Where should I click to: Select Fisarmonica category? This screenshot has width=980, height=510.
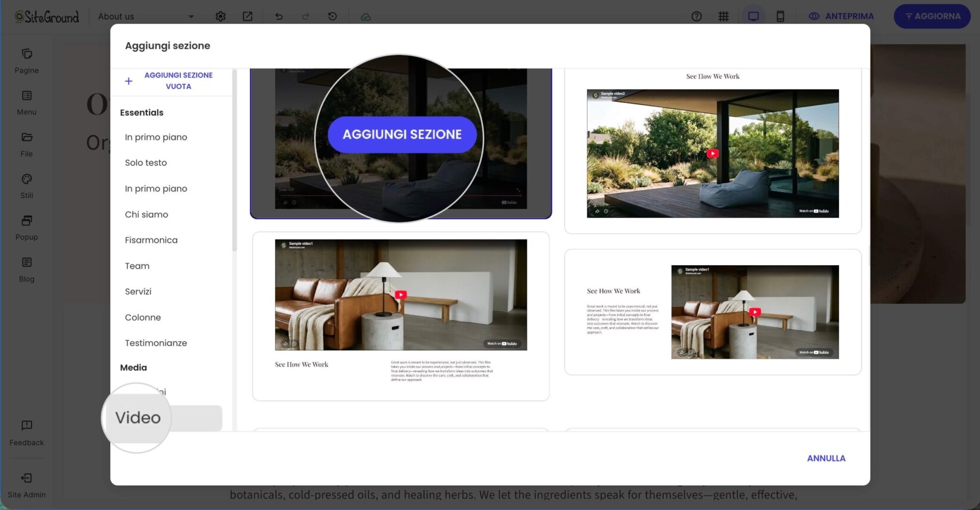click(x=151, y=240)
